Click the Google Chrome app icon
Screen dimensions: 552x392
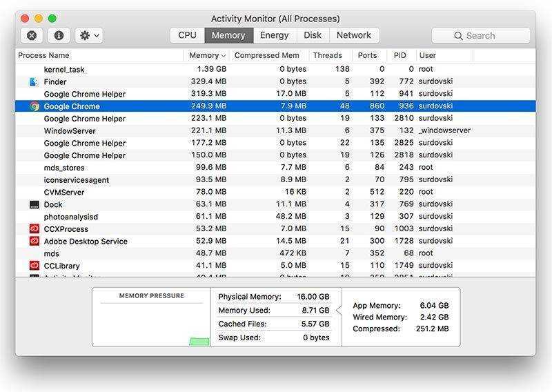[34, 106]
